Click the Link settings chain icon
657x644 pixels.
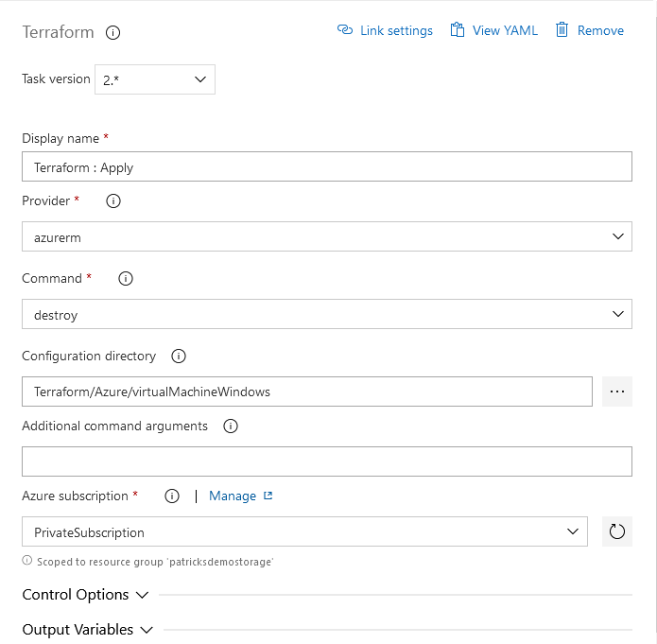click(345, 29)
